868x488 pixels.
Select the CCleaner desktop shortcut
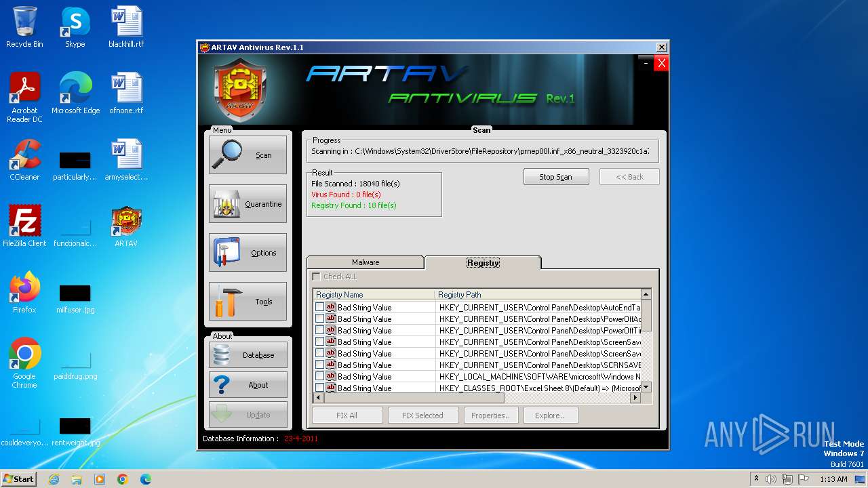[24, 160]
